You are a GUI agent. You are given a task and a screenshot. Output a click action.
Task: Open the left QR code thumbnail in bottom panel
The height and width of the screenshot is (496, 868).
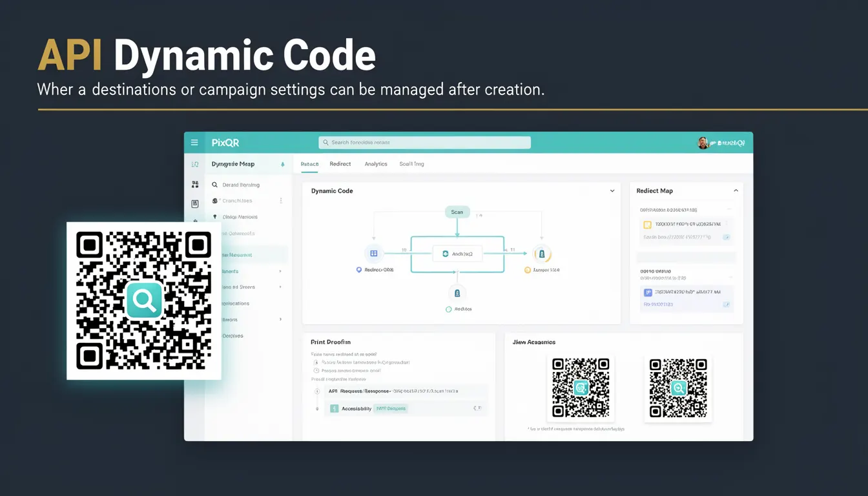pos(581,387)
